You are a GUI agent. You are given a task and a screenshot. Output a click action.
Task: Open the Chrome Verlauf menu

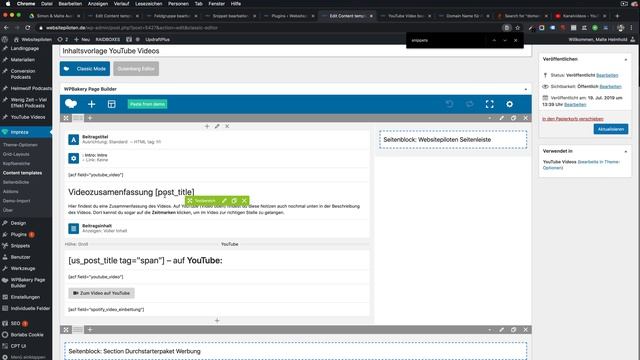(x=121, y=4)
